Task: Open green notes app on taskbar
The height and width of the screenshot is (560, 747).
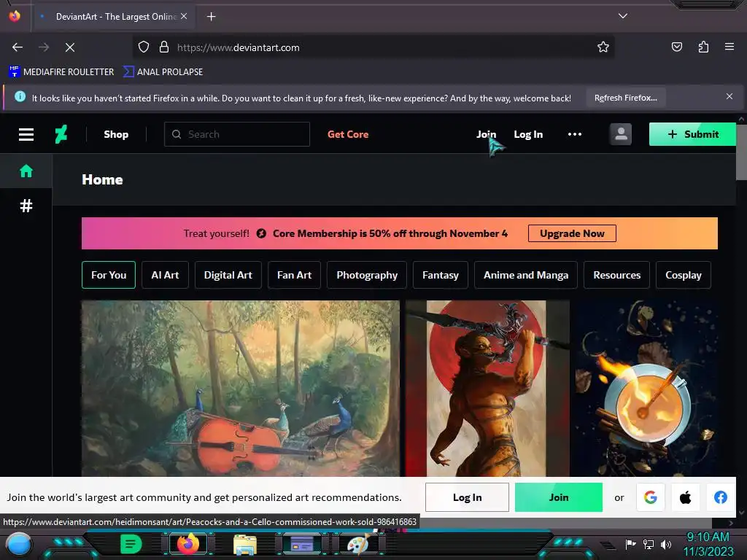Action: click(131, 544)
